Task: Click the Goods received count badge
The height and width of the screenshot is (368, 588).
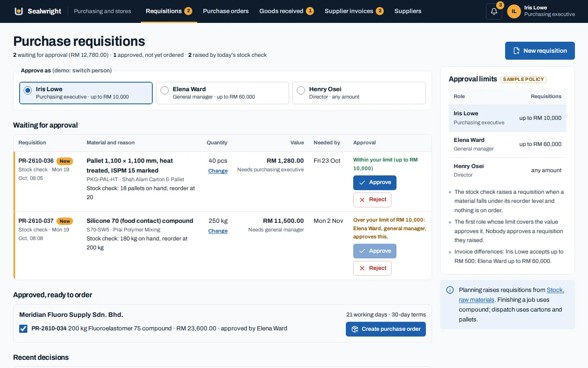Action: [x=310, y=11]
